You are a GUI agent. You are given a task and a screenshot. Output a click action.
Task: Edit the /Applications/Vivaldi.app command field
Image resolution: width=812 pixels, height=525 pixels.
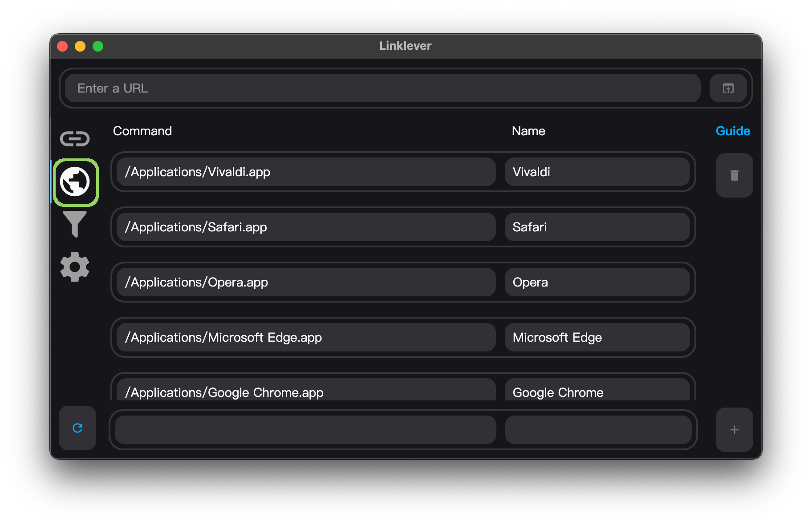tap(306, 172)
